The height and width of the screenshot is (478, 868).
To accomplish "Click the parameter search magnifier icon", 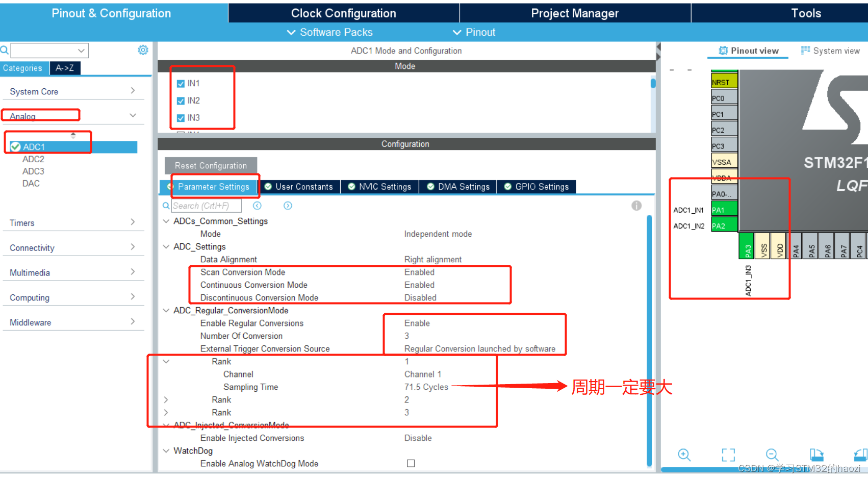I will [x=166, y=206].
